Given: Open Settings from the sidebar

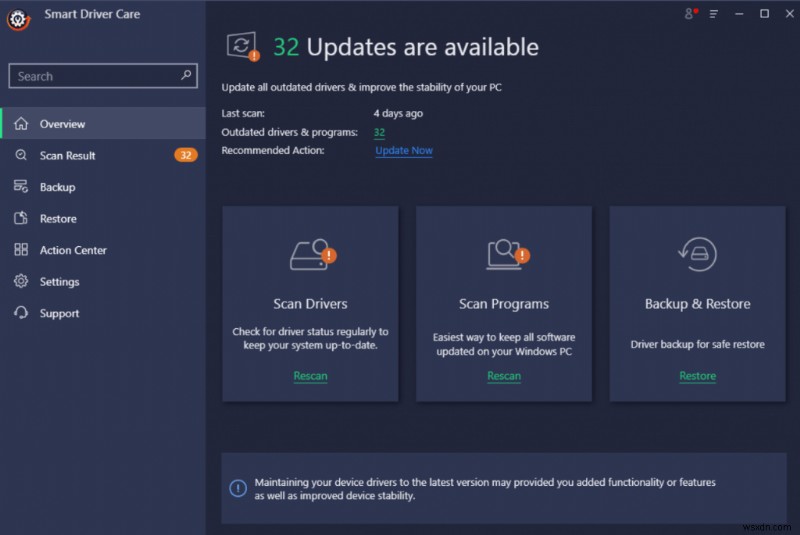Looking at the screenshot, I should 103,282.
